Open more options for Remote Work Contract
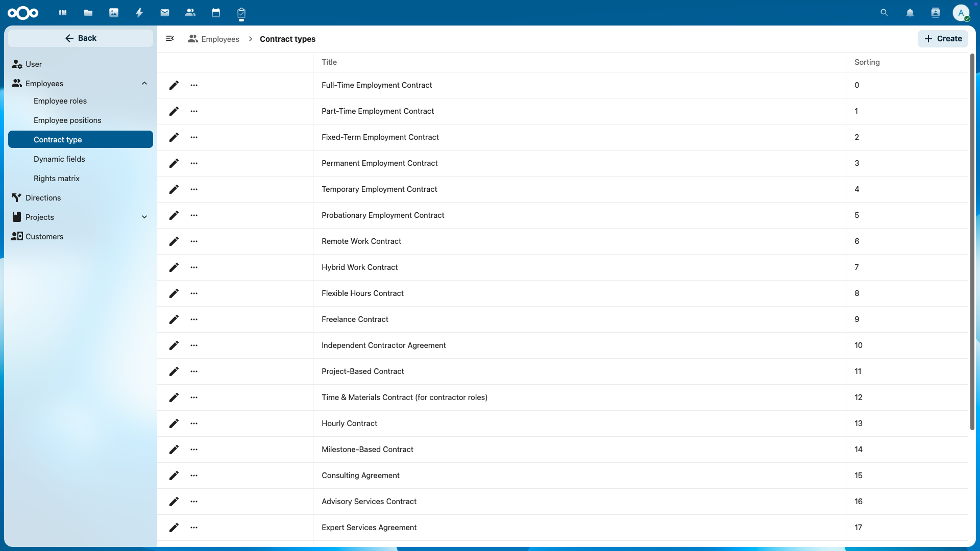 click(x=194, y=241)
